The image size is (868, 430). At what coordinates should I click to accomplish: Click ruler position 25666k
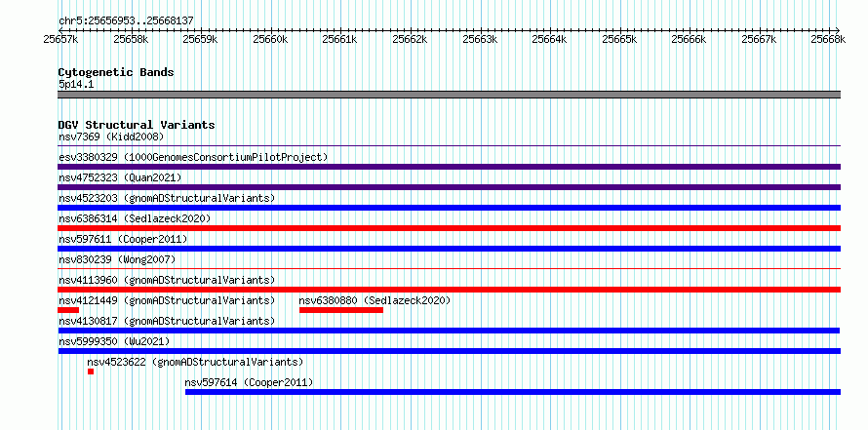[x=689, y=39]
